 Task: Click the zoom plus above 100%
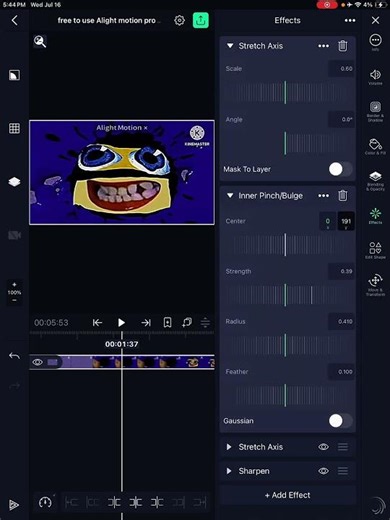(14, 284)
